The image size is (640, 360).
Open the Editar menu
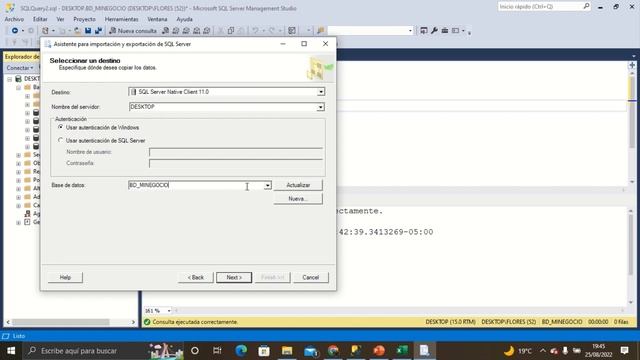coord(40,19)
